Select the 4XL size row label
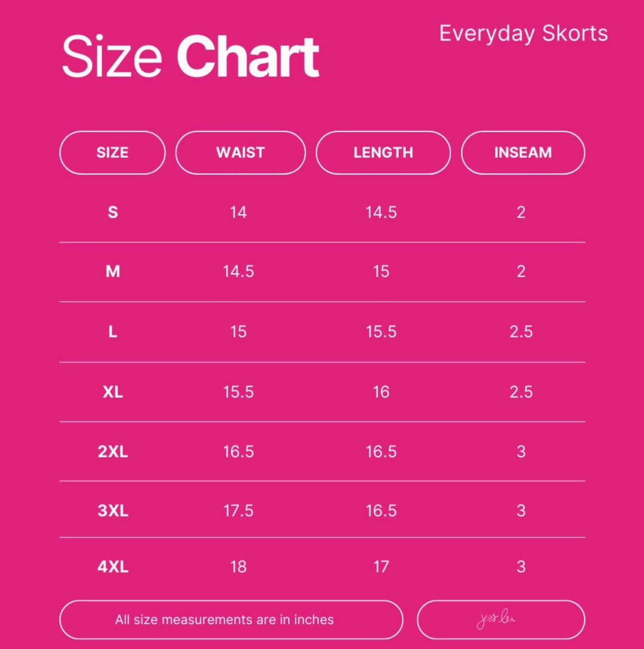The width and height of the screenshot is (644, 649). (x=113, y=566)
